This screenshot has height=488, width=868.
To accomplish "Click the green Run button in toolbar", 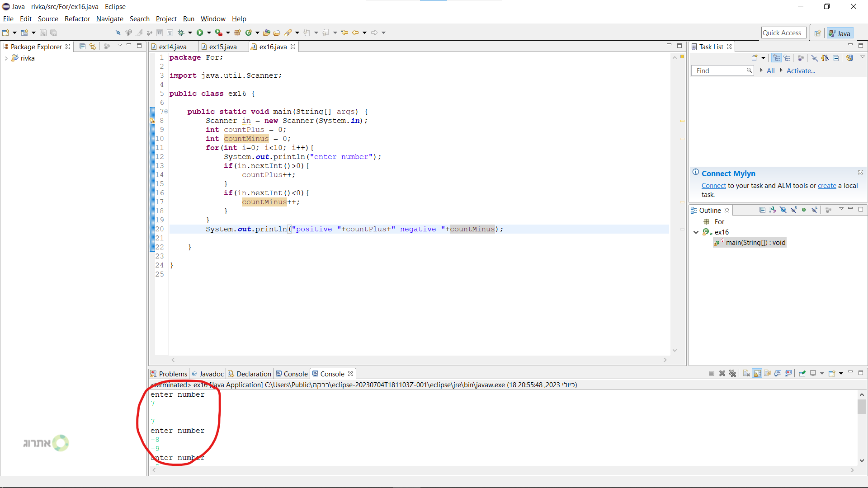I will click(x=199, y=33).
